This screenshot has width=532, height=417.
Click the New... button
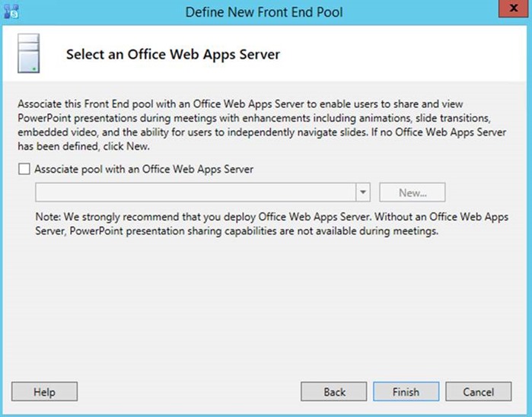[413, 193]
